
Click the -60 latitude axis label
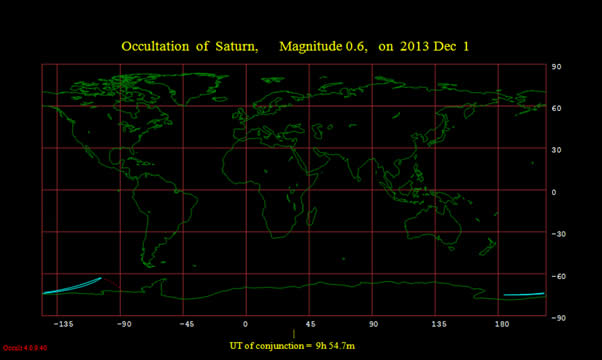[558, 276]
